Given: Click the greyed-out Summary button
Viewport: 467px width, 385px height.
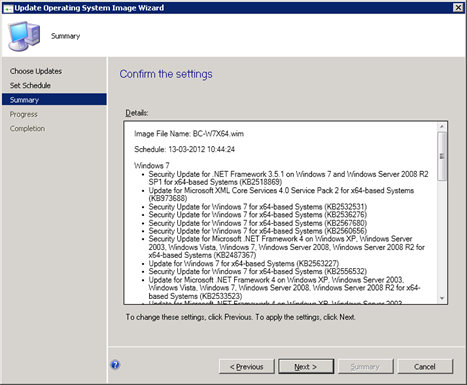Looking at the screenshot, I should click(366, 367).
